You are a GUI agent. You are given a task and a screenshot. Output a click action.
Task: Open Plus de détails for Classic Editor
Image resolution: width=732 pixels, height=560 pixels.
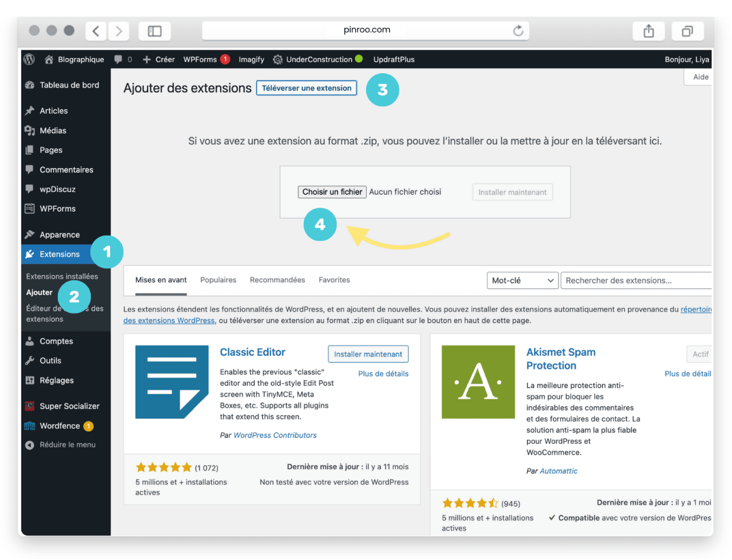point(383,374)
